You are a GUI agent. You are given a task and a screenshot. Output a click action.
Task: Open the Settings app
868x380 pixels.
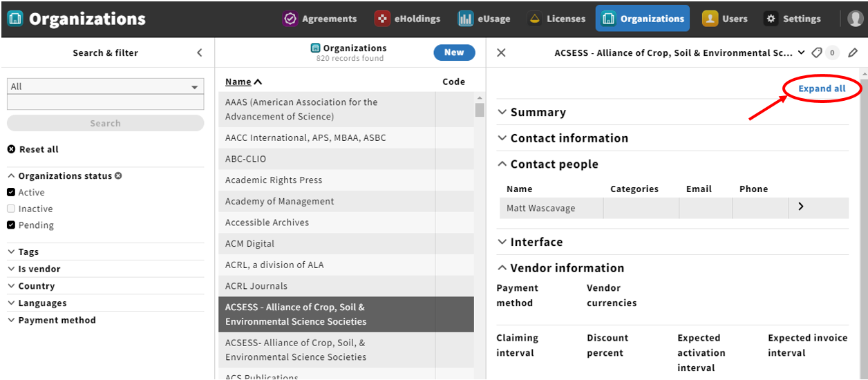(793, 19)
